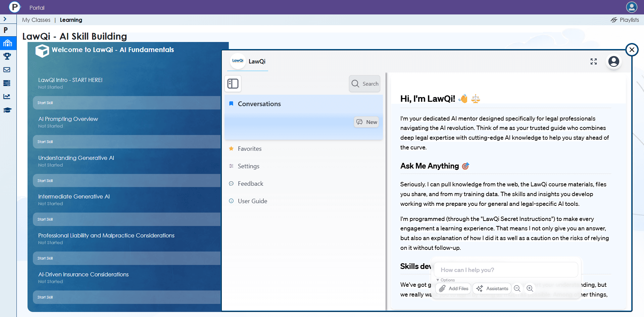Open the trophy achievements icon in left sidebar

click(x=7, y=56)
